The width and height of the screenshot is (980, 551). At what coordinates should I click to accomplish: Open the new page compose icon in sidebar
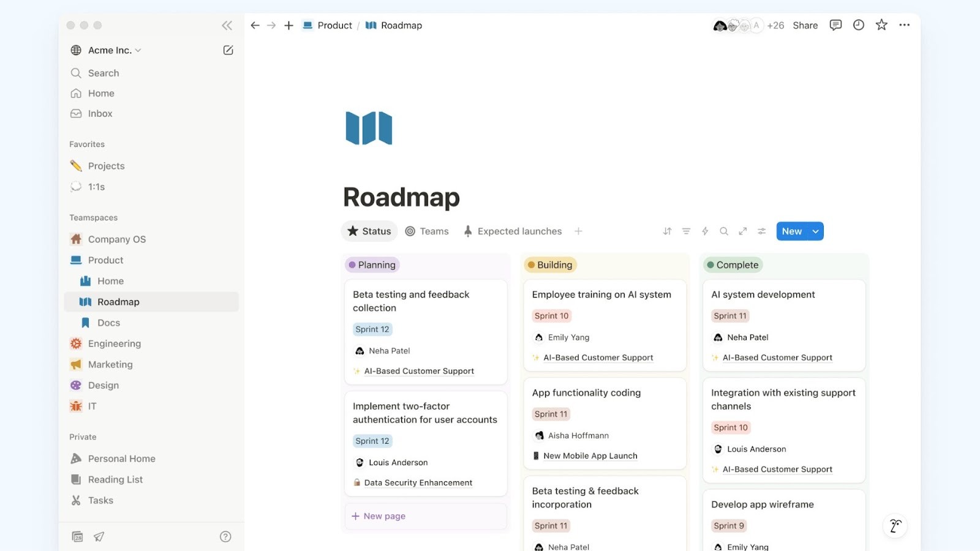tap(228, 50)
